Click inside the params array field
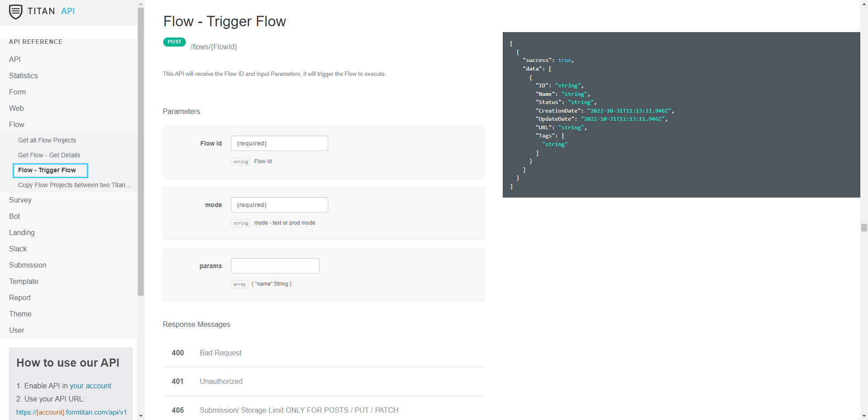This screenshot has height=420, width=868. click(275, 266)
